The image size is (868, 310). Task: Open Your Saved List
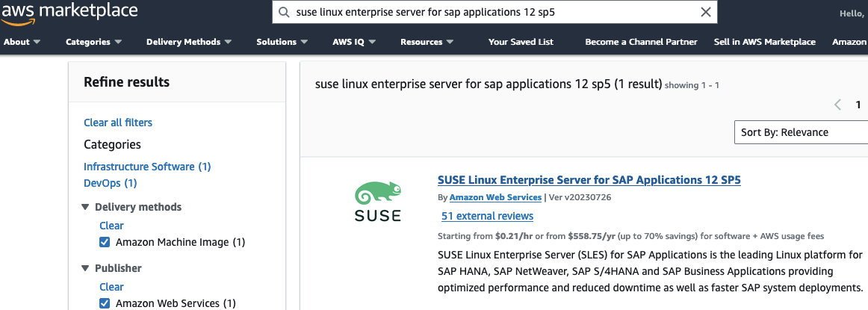pyautogui.click(x=521, y=42)
